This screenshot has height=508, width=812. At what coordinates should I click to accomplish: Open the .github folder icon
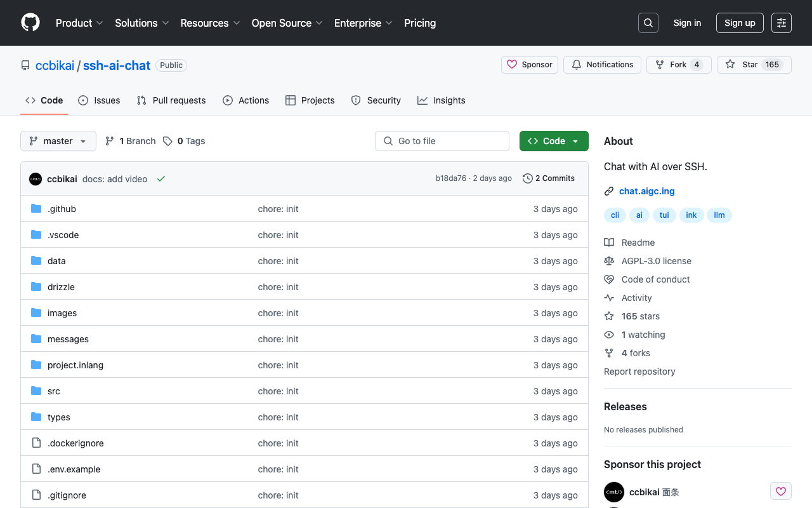tap(36, 209)
